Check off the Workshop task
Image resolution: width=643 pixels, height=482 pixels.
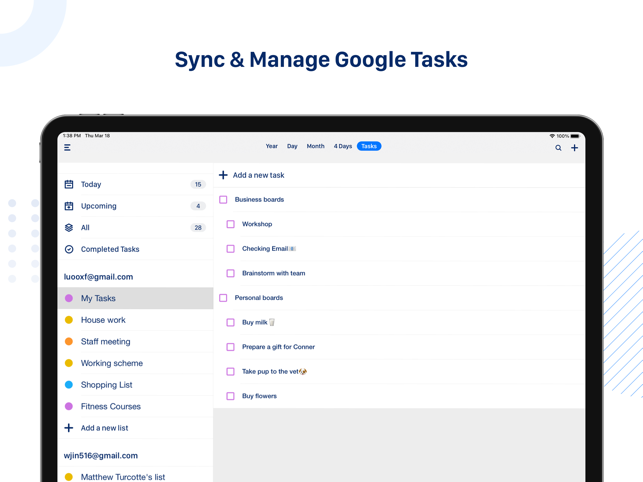click(230, 224)
